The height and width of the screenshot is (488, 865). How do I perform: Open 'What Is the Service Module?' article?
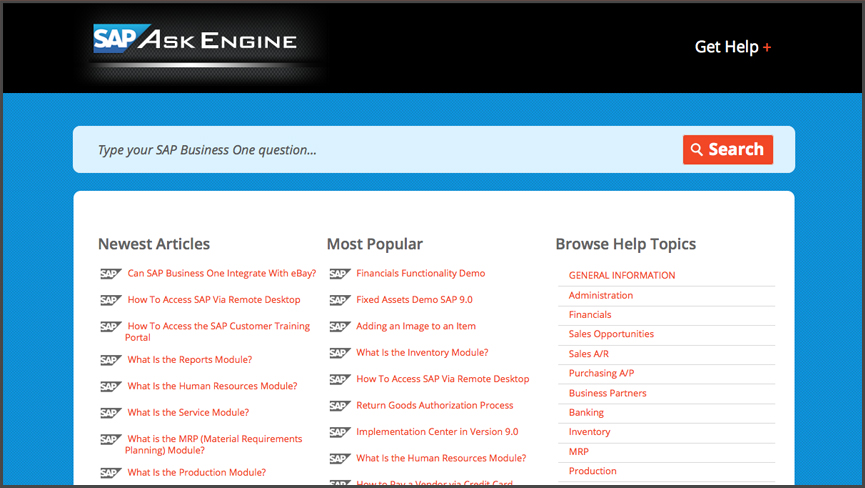click(188, 412)
